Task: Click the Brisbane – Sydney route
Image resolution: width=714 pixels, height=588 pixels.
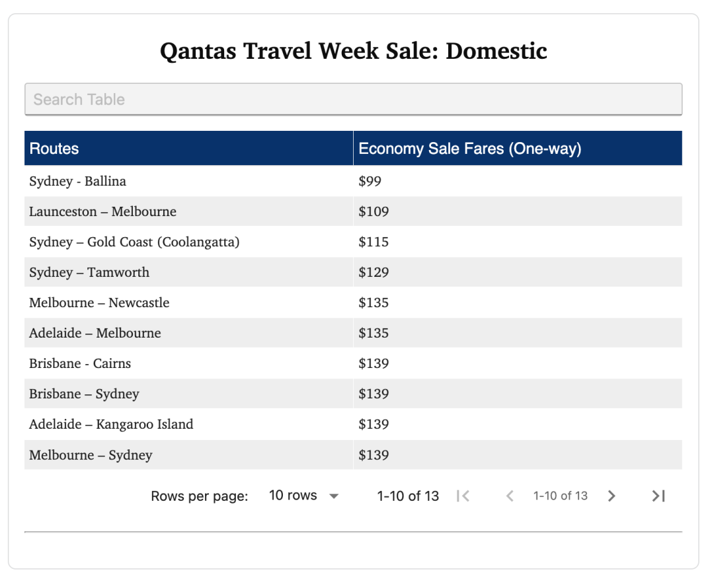Action: [x=84, y=394]
